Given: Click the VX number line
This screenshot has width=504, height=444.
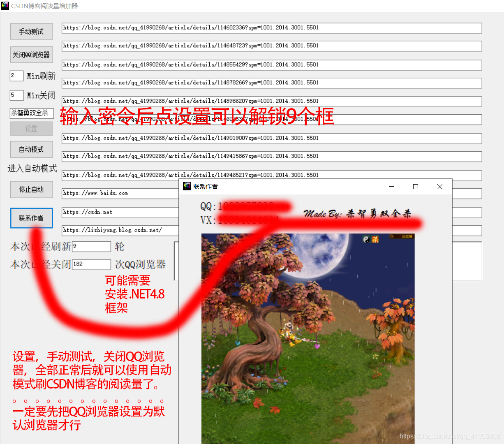Looking at the screenshot, I should pyautogui.click(x=240, y=220).
